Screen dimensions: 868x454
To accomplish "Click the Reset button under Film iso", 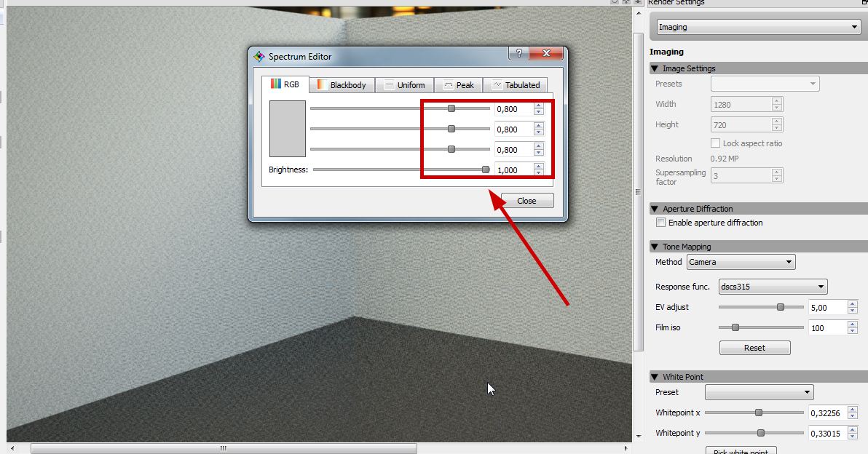I will [x=754, y=348].
